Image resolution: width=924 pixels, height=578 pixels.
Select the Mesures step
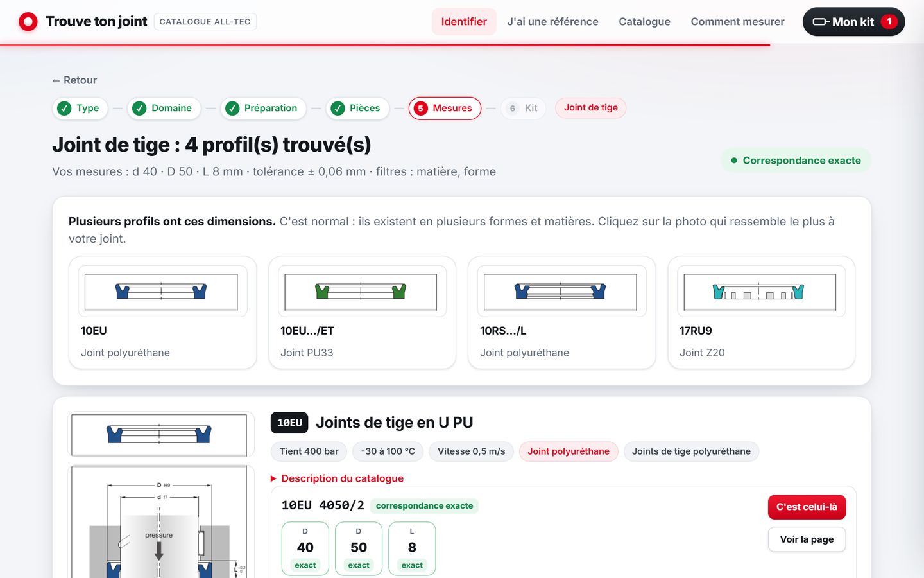click(x=445, y=108)
